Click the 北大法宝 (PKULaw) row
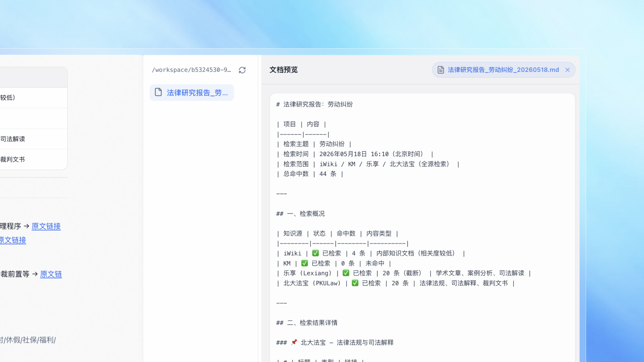The width and height of the screenshot is (644, 362). click(395, 283)
